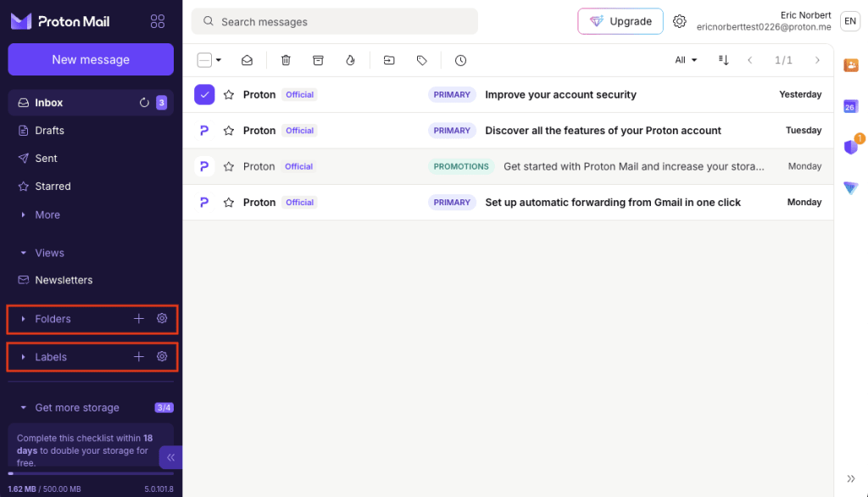Open Security Center shield icon
The image size is (868, 497).
click(851, 147)
